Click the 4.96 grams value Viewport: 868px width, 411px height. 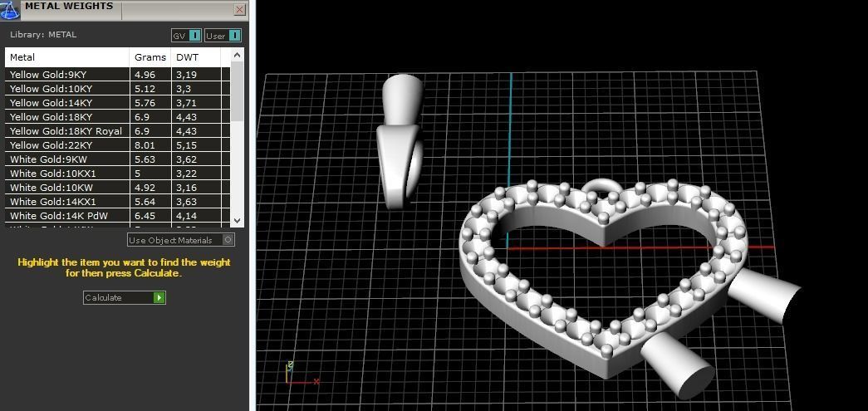(x=145, y=75)
